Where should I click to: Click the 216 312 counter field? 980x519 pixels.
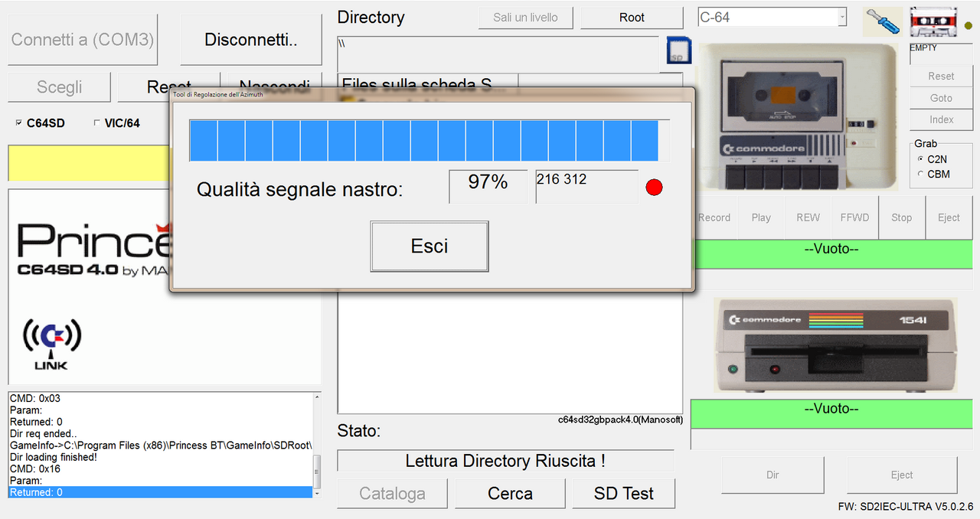[586, 186]
